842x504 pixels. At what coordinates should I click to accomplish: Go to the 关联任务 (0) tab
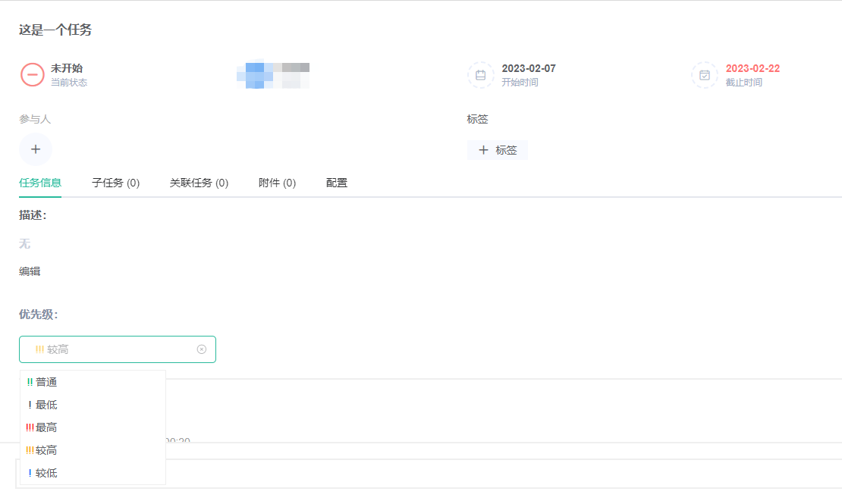pyautogui.click(x=199, y=183)
